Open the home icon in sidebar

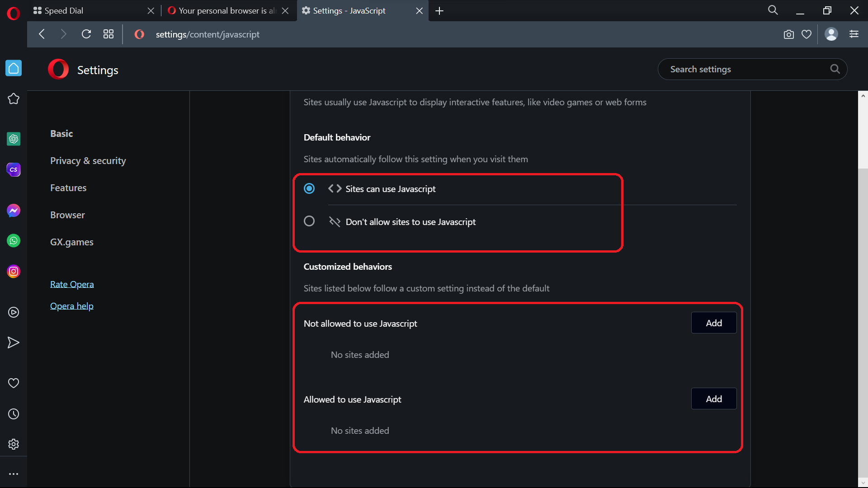pos(14,68)
